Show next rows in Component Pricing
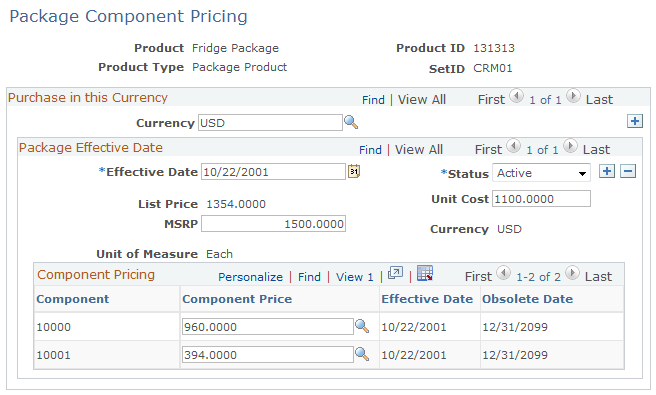The image size is (656, 395). (x=572, y=273)
